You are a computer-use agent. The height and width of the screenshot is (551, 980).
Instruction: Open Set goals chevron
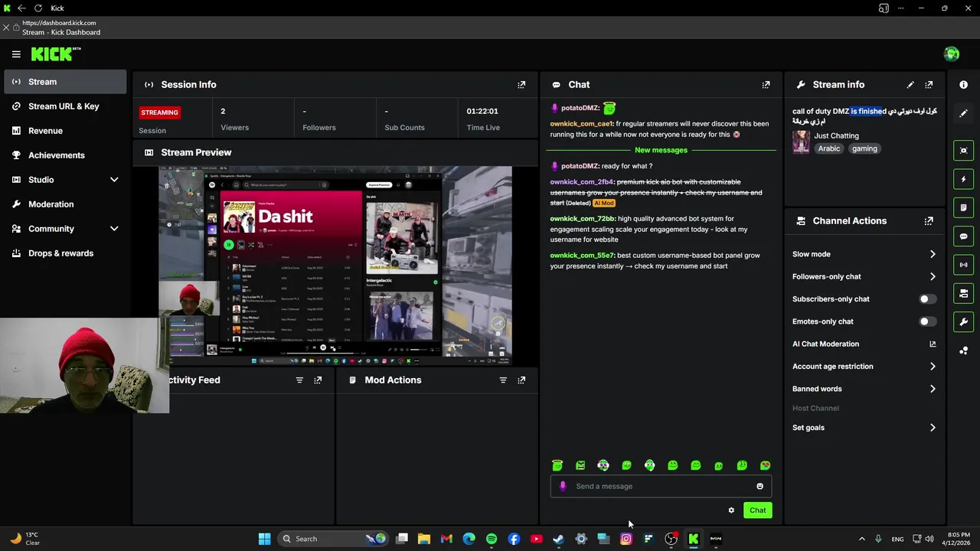point(933,428)
